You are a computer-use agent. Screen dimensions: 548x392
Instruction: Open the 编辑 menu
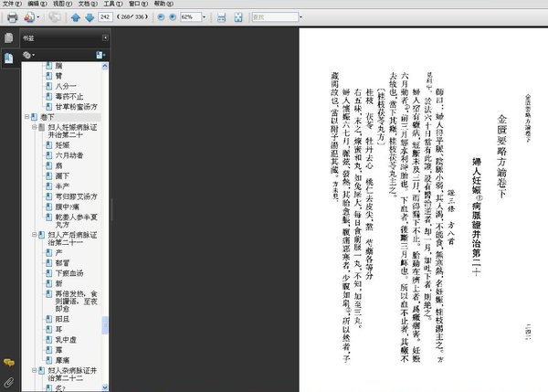click(37, 4)
